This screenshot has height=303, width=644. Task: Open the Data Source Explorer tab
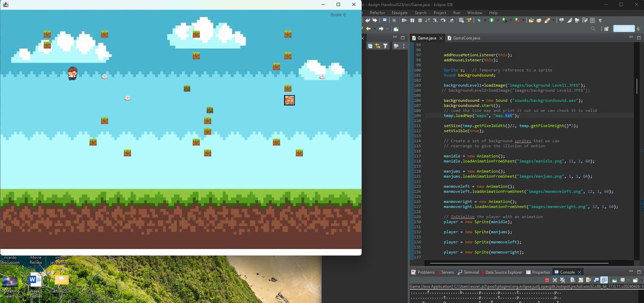pos(501,272)
